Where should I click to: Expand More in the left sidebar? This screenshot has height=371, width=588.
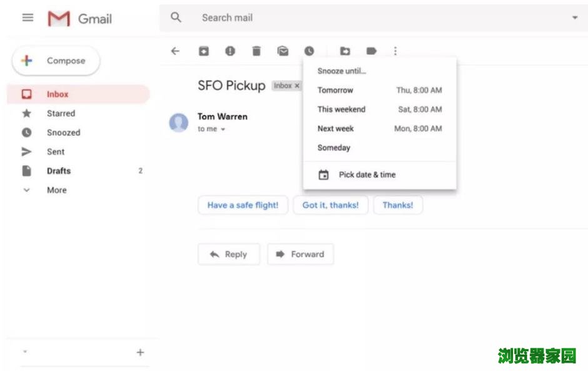coord(56,190)
